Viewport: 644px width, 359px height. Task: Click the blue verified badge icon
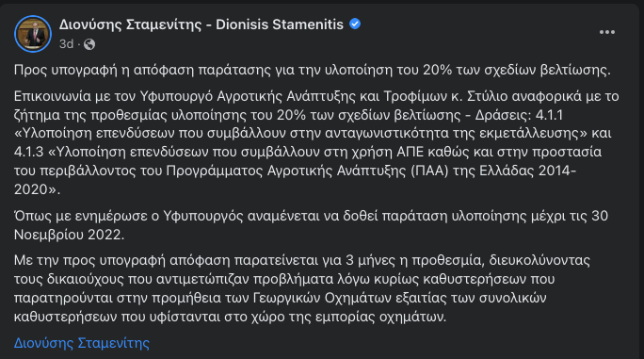click(x=355, y=24)
